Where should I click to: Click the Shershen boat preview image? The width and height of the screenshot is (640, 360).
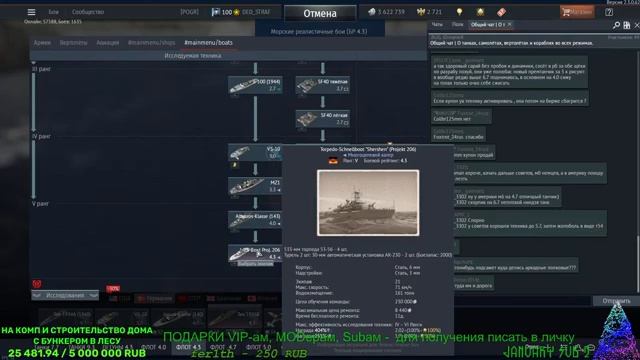tap(368, 203)
